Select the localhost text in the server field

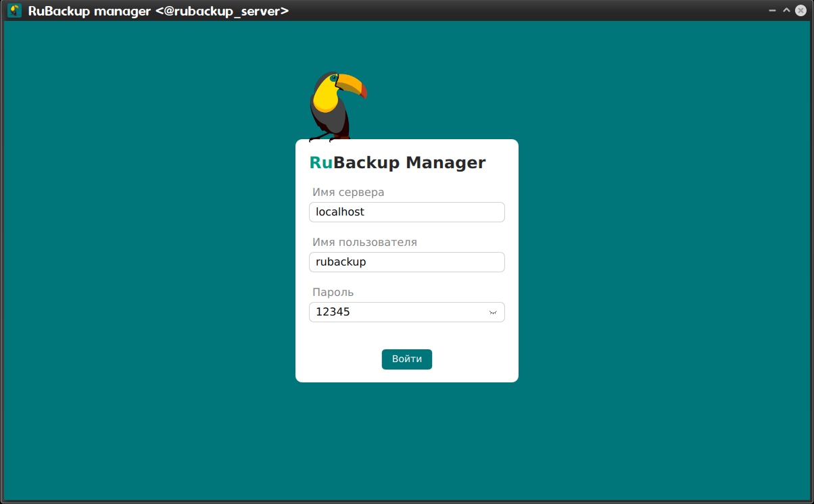click(339, 211)
